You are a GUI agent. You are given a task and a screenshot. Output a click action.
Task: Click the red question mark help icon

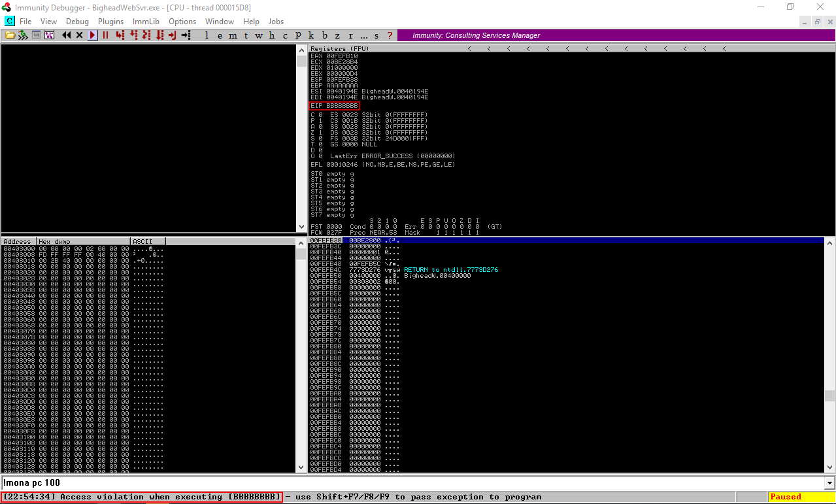pyautogui.click(x=390, y=35)
